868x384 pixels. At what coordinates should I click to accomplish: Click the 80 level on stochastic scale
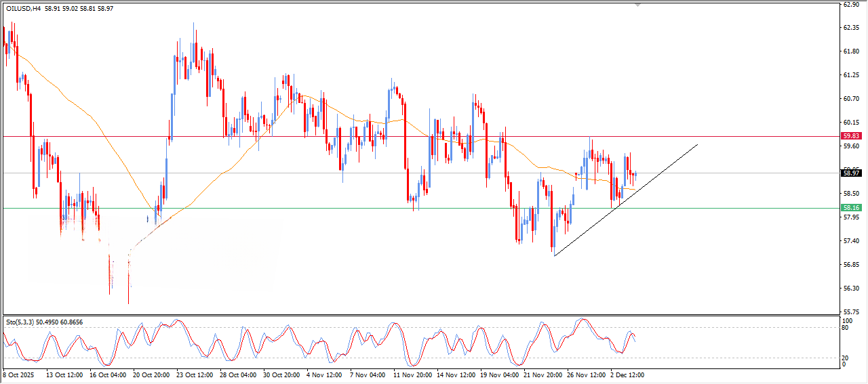844,328
